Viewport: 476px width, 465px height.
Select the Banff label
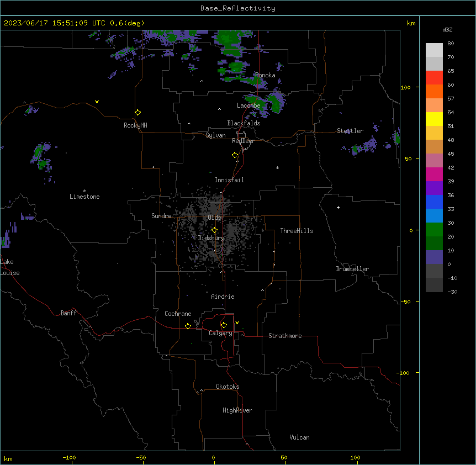[68, 313]
